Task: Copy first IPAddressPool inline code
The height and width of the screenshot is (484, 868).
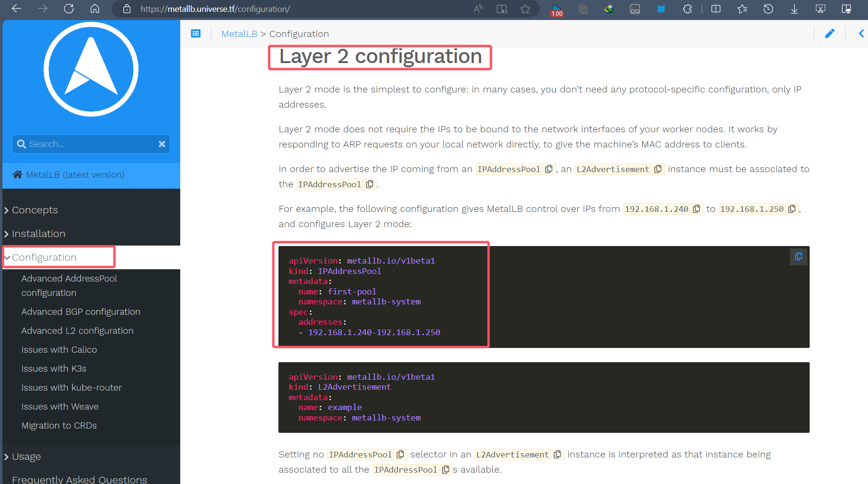Action: [x=549, y=169]
